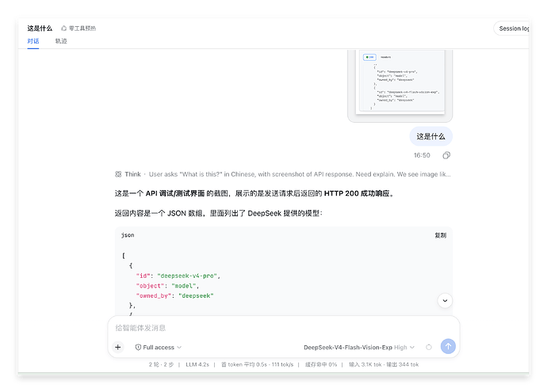This screenshot has width=547, height=392.
Task: Click the 16:50 timestamp
Action: coord(422,155)
